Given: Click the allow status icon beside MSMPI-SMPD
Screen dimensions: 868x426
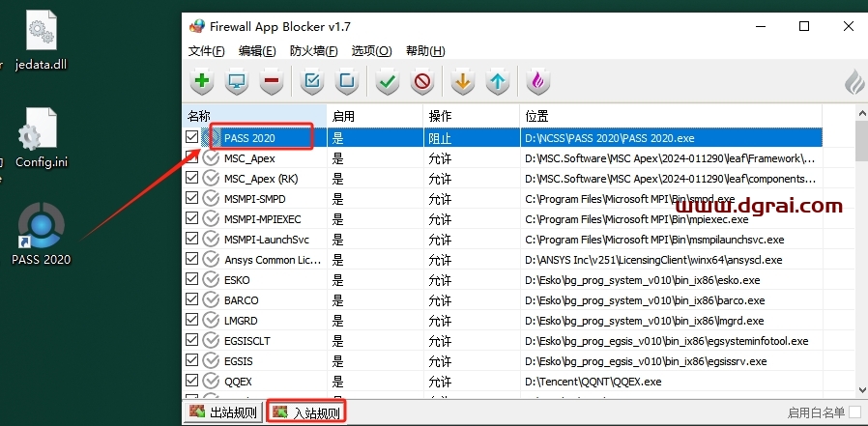Looking at the screenshot, I should 211,199.
